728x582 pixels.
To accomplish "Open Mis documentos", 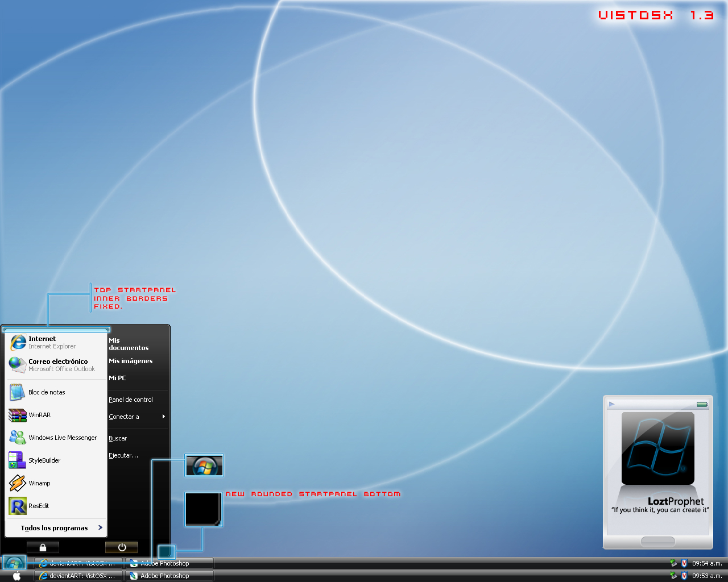I will [x=138, y=344].
